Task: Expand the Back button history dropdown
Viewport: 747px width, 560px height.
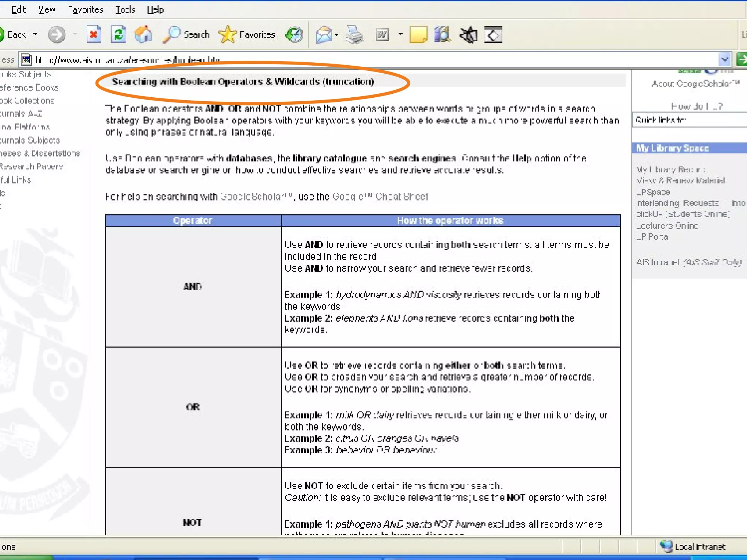Action: point(35,35)
